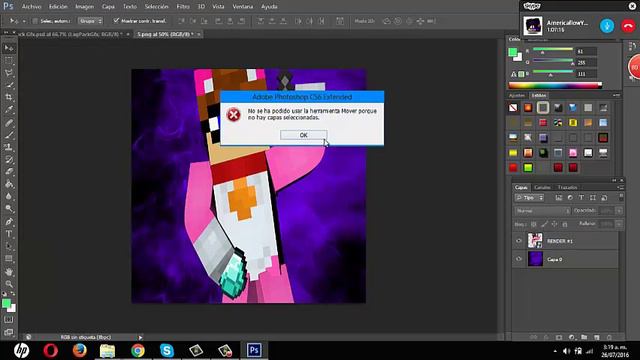Hang up the Skype call
Screen dimensions: 640x360
[x=629, y=26]
